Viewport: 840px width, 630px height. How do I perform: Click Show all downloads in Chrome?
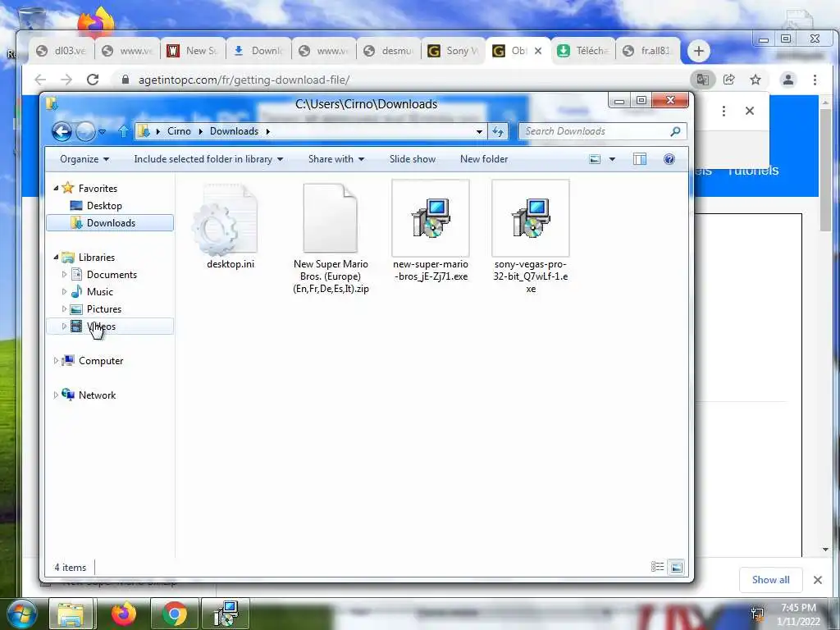[770, 580]
